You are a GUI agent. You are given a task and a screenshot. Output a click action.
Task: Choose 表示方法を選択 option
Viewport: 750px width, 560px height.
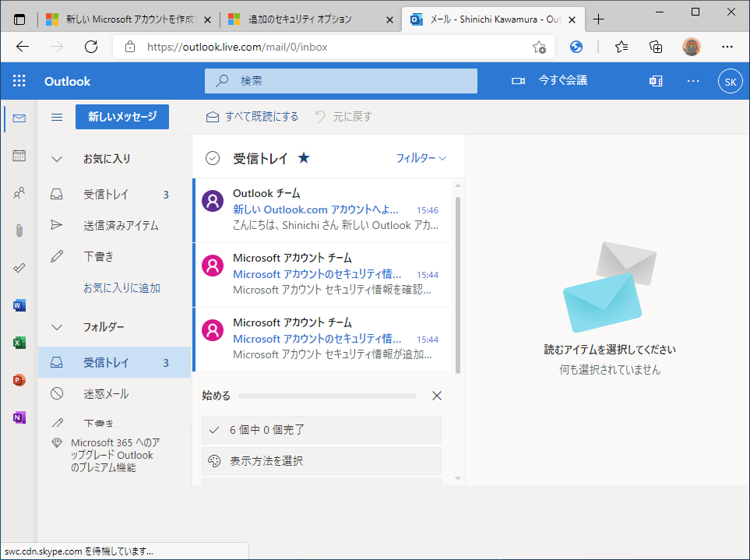pyautogui.click(x=322, y=461)
